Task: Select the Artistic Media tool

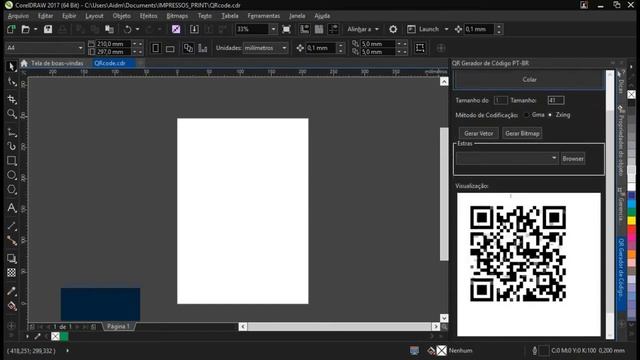Action: pyautogui.click(x=11, y=146)
